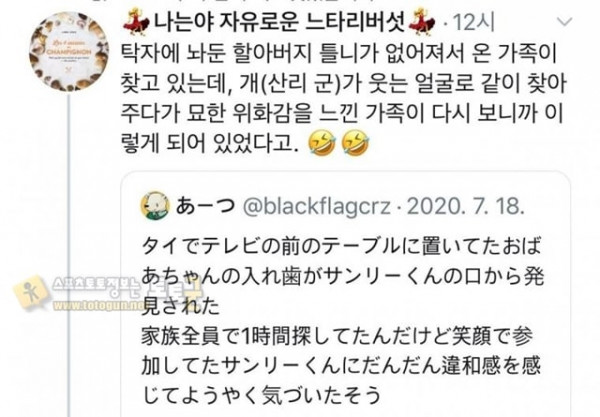This screenshot has width=600, height=417.
Task: Click the first rolling-laughing emoji
Action: (322, 143)
